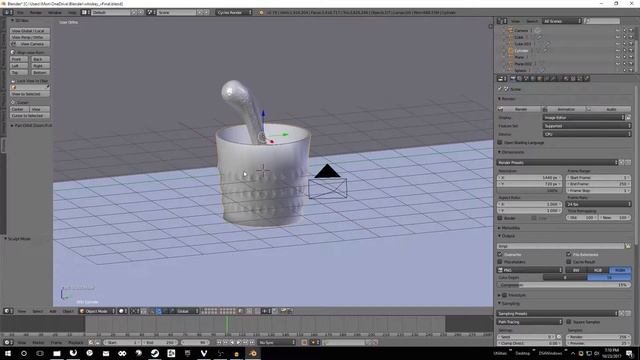Toggle renderability camera icon for Plane row
Viewport: 640px width, 360px height.
pos(631,58)
